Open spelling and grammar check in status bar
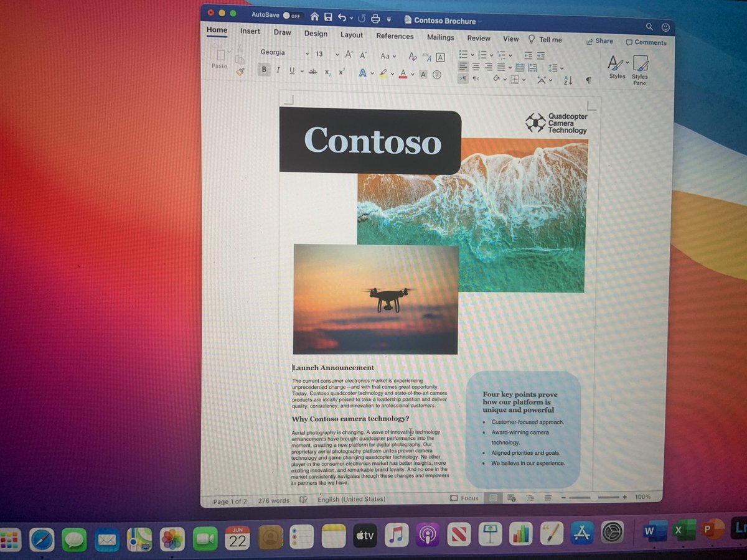 [x=304, y=500]
